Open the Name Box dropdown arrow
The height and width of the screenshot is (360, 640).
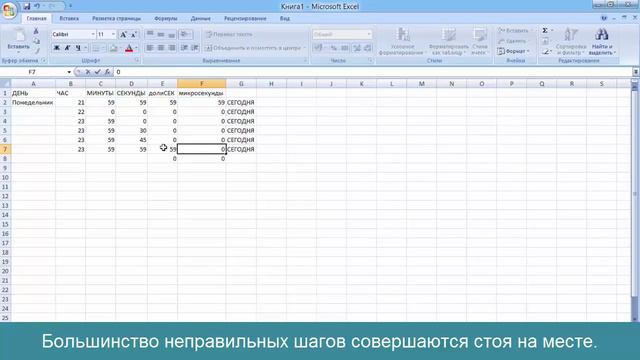pyautogui.click(x=69, y=72)
